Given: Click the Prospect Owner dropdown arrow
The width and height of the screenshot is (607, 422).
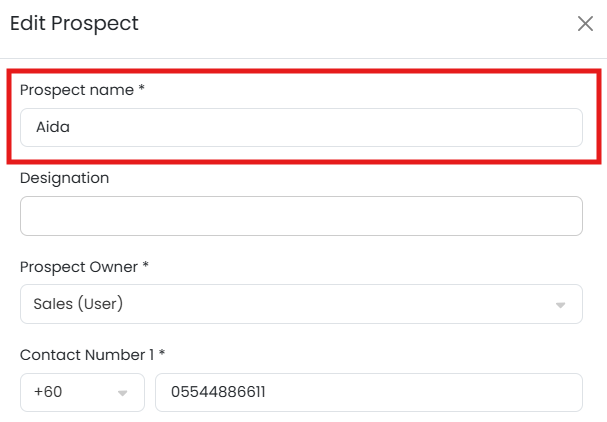Looking at the screenshot, I should (x=561, y=305).
